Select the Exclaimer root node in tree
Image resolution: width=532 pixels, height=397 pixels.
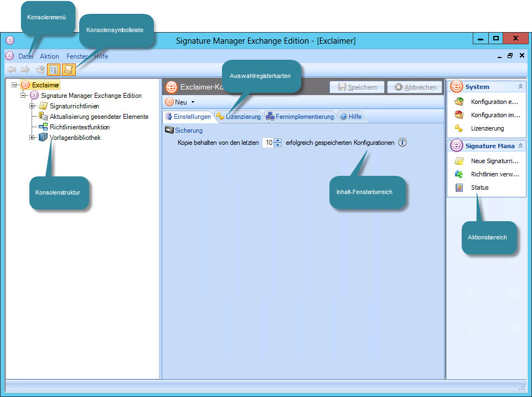point(45,85)
